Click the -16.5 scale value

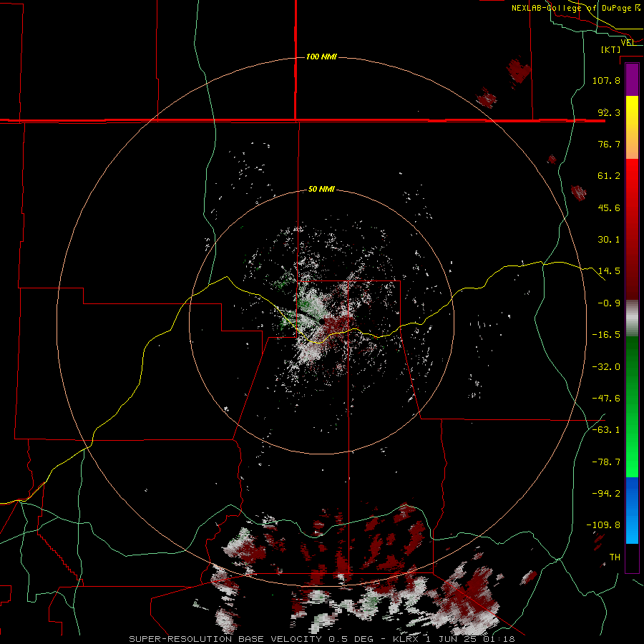coord(606,335)
